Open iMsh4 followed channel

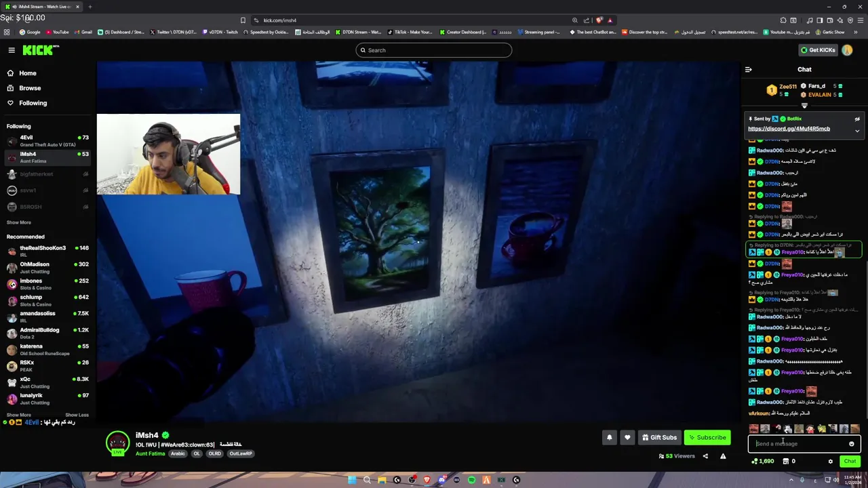coord(47,157)
